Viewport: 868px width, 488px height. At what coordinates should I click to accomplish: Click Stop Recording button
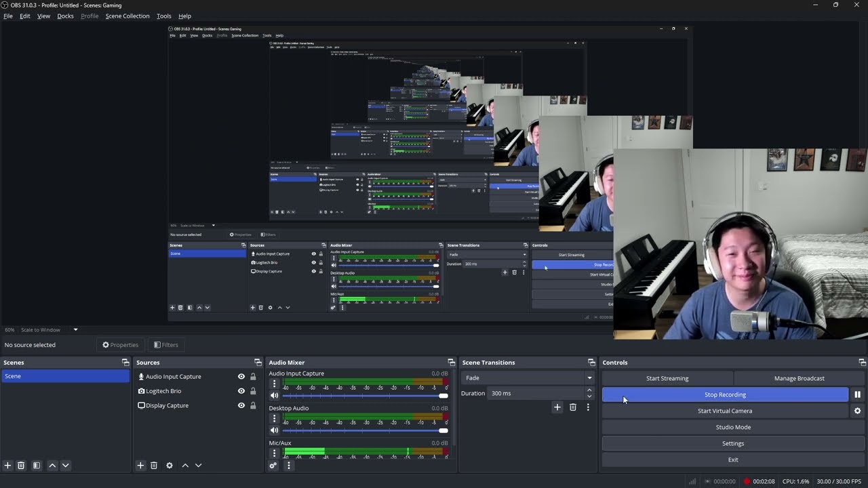[x=725, y=394]
